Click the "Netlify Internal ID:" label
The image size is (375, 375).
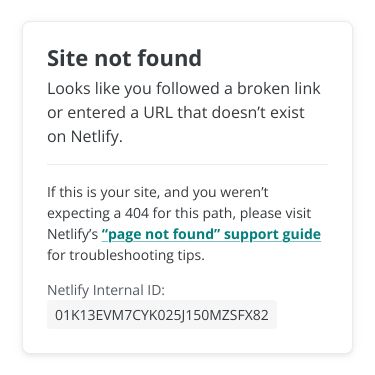[x=106, y=290]
